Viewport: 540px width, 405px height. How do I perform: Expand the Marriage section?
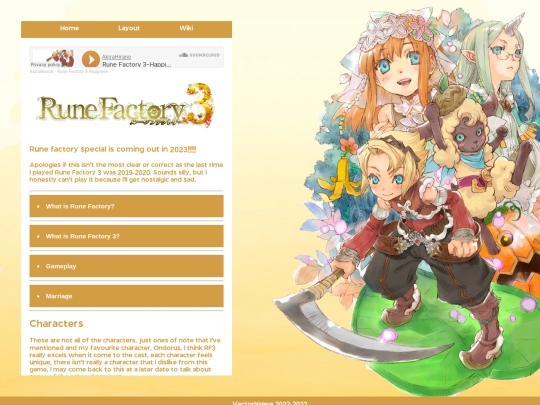126,296
